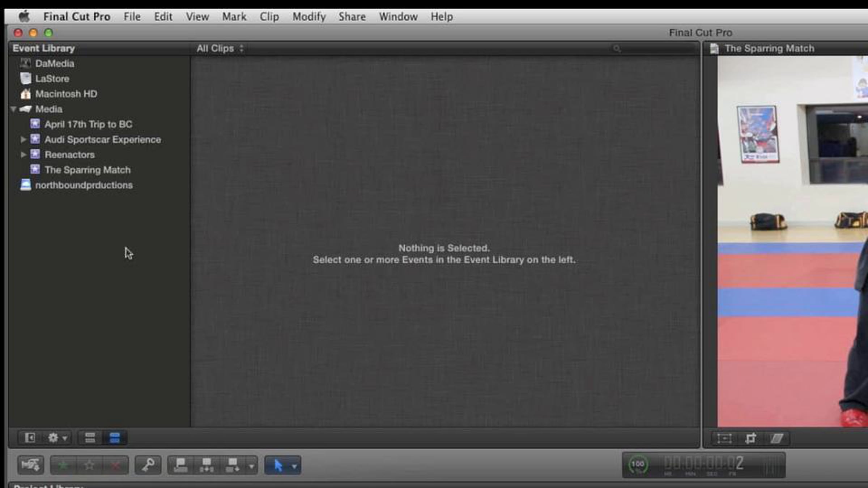This screenshot has height=488, width=868.
Task: Click The Sparring Match project document icon
Action: point(714,48)
